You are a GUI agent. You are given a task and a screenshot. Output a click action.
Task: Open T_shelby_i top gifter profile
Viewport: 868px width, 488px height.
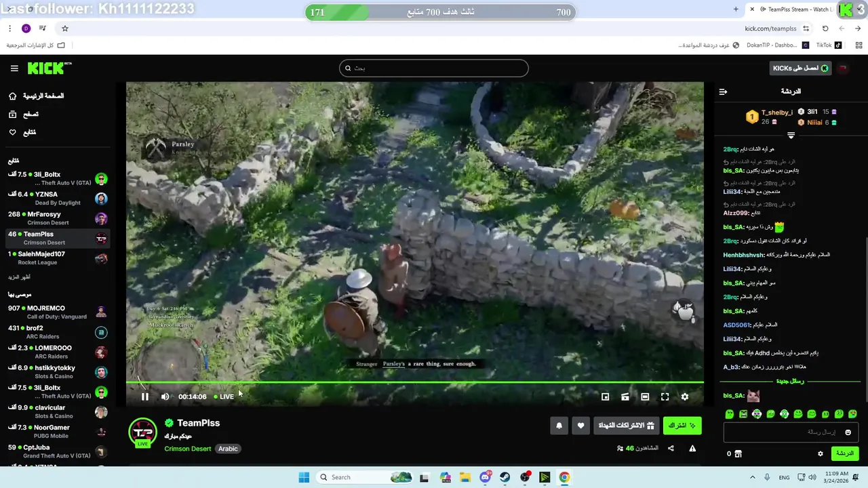coord(777,113)
